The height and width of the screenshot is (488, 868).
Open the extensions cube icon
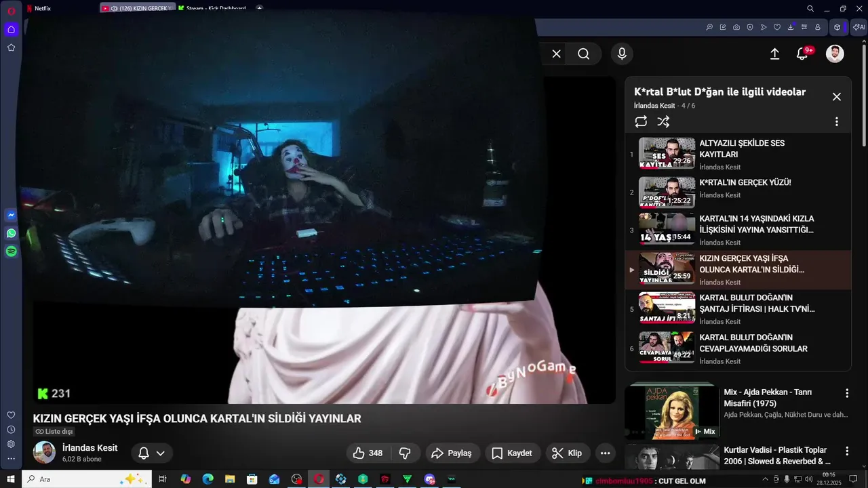(x=837, y=27)
